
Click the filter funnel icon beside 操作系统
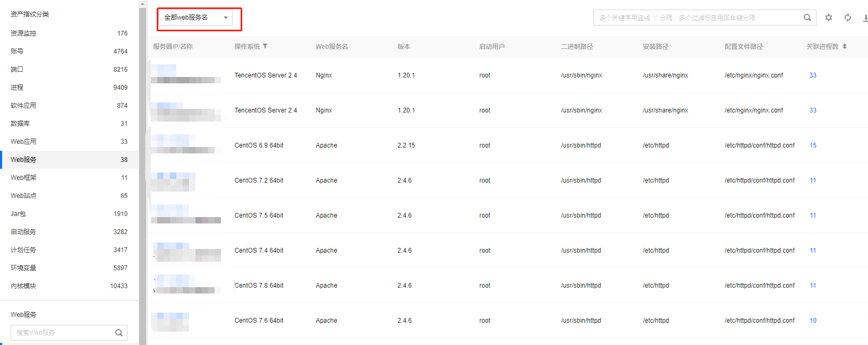click(265, 46)
